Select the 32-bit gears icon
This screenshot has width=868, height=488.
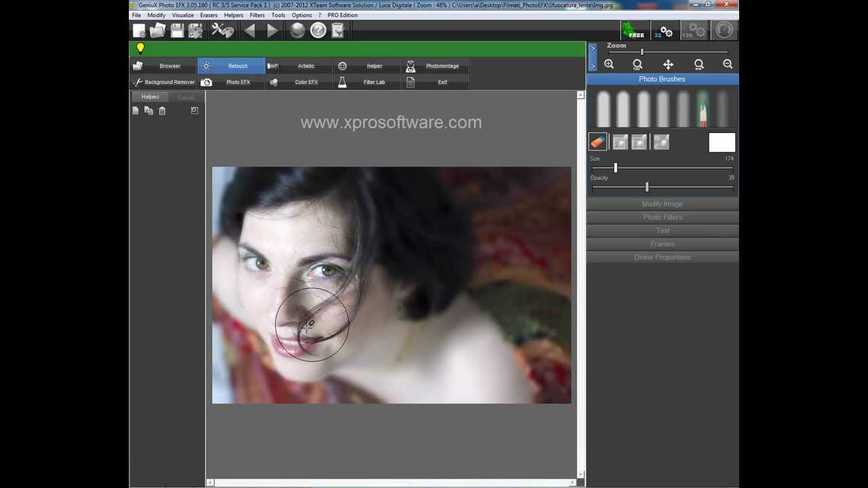664,30
